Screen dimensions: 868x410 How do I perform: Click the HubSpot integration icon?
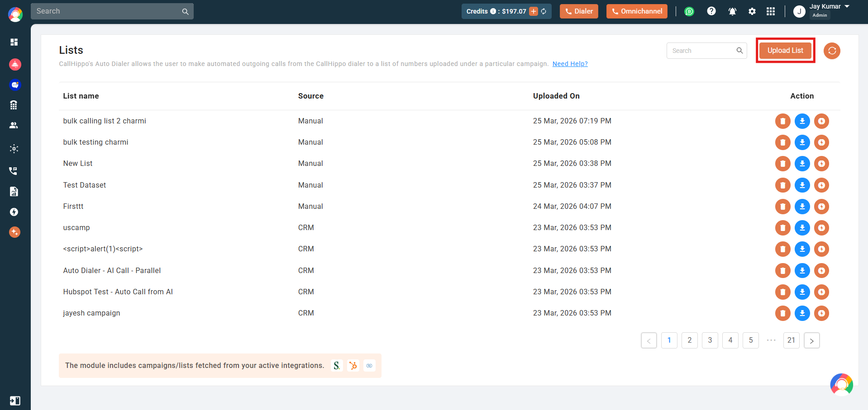(x=353, y=365)
